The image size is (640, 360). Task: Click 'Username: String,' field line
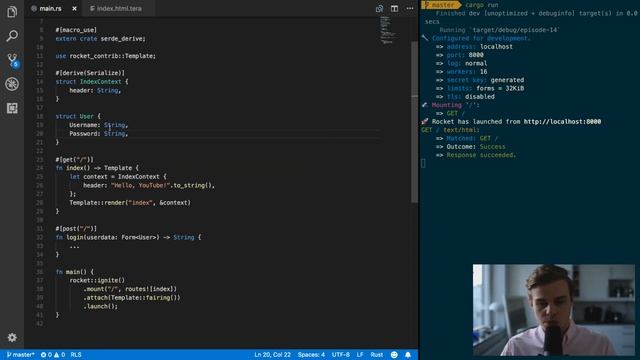coord(99,125)
